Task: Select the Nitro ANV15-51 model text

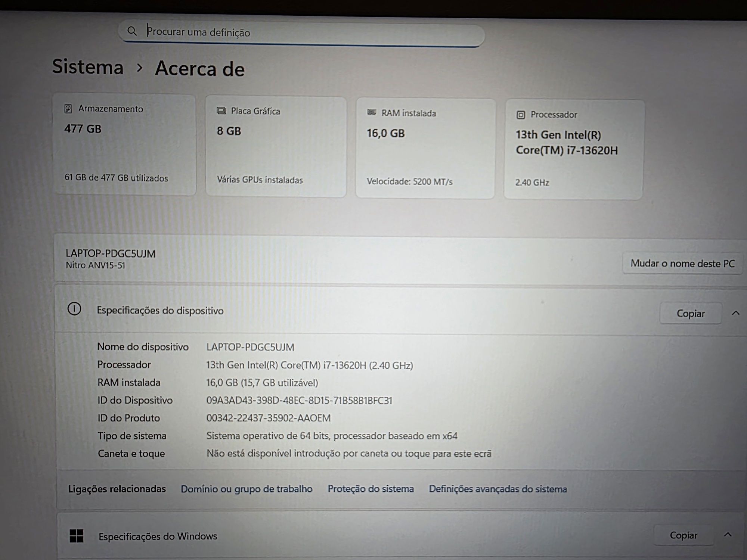Action: (95, 265)
